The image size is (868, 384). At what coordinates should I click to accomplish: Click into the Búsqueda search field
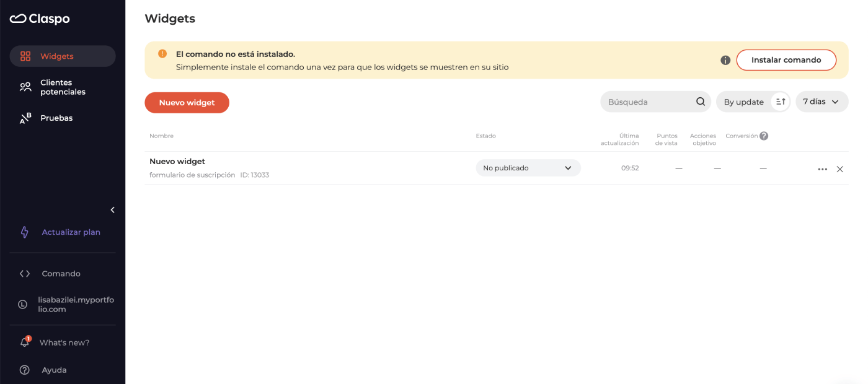click(x=648, y=102)
